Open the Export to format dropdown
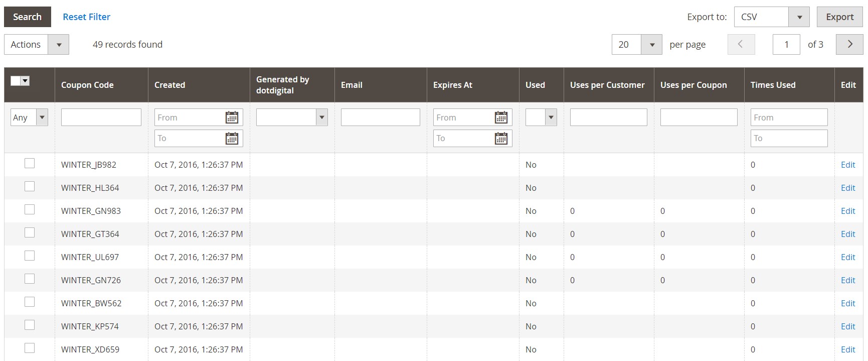 [x=772, y=17]
